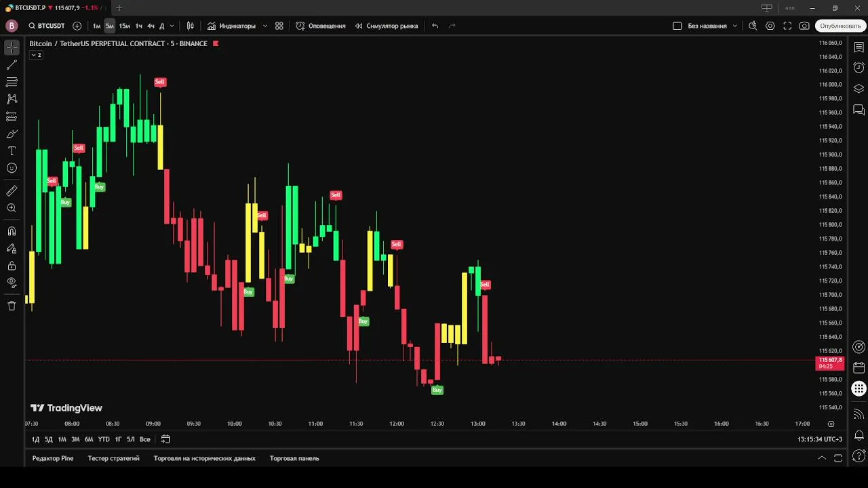868x488 pixels.
Task: Click the trash icon to remove drawings
Action: pos(12,306)
